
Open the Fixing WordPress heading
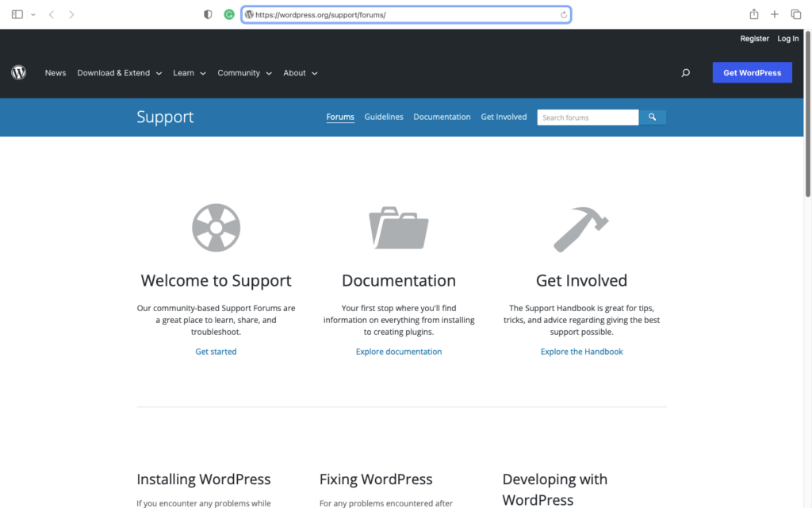coord(376,479)
